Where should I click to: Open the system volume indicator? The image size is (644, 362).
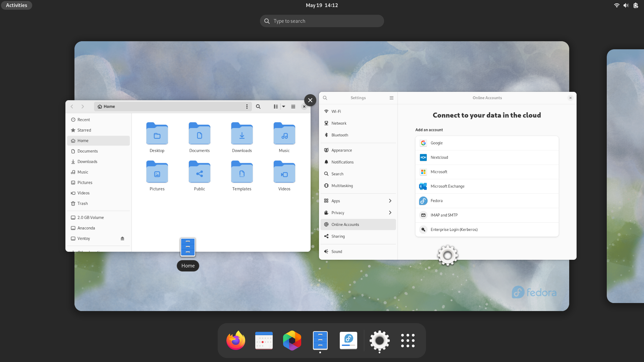coord(626,5)
